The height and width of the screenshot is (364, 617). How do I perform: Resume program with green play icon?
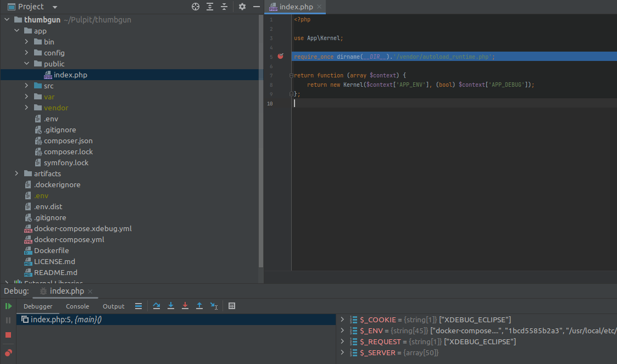point(8,306)
